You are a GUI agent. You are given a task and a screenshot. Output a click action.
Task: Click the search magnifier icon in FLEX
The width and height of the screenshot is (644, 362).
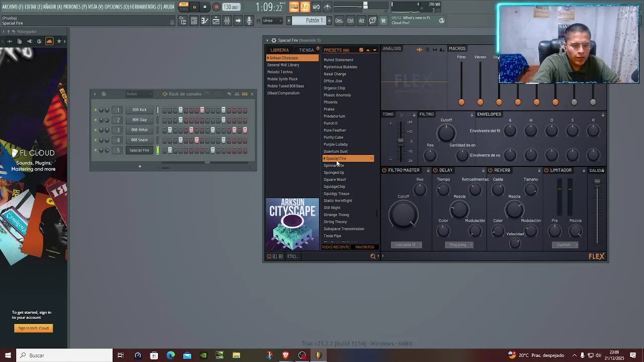tap(373, 256)
